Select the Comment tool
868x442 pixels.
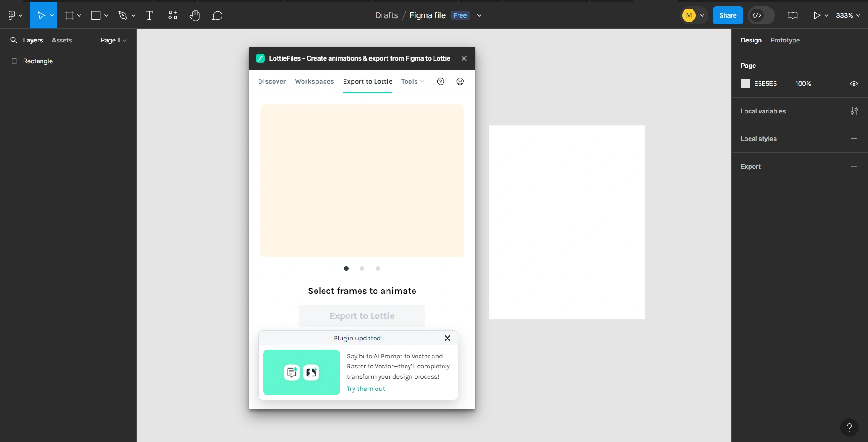click(x=217, y=16)
